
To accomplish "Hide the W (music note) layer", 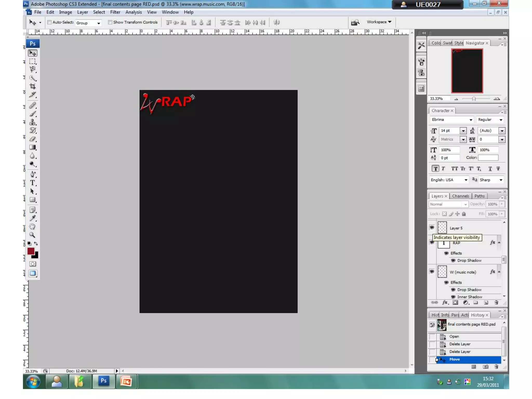I will click(x=432, y=271).
